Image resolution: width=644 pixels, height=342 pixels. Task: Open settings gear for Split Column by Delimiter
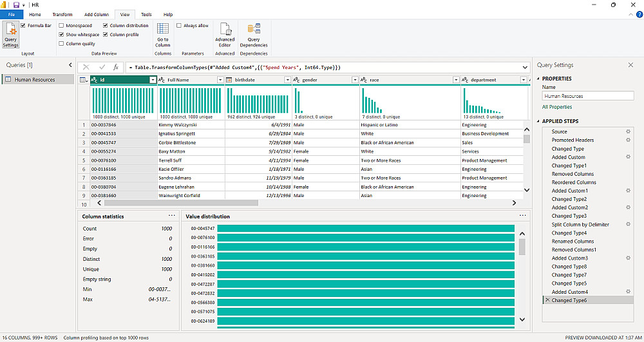click(628, 225)
